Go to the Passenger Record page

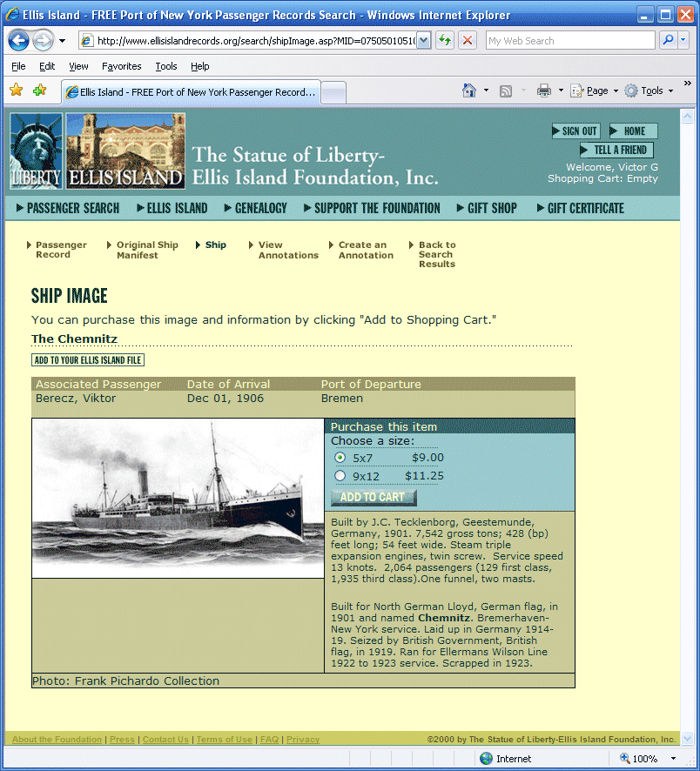[60, 250]
